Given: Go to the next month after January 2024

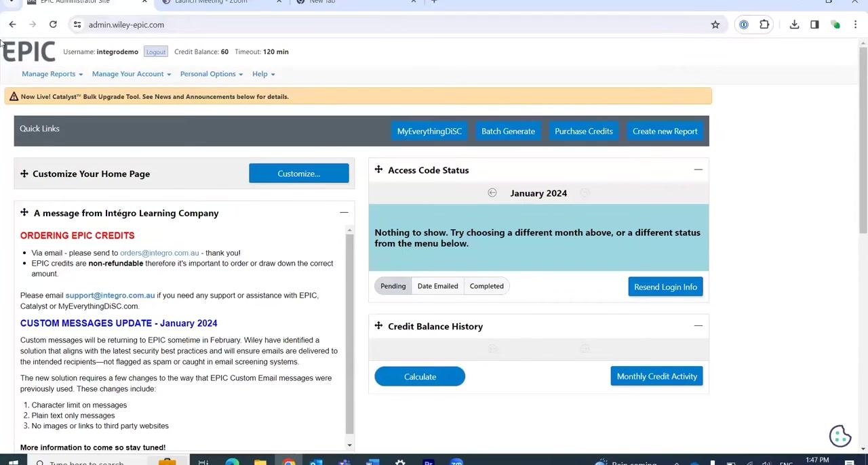Looking at the screenshot, I should (x=585, y=193).
